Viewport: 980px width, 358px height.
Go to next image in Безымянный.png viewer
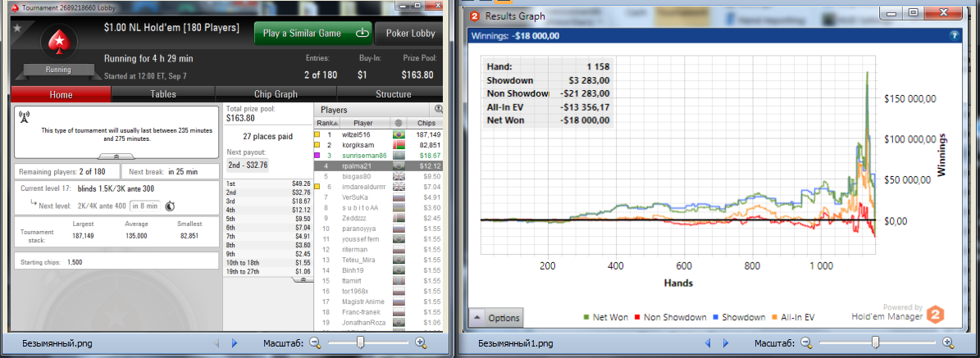tap(235, 343)
